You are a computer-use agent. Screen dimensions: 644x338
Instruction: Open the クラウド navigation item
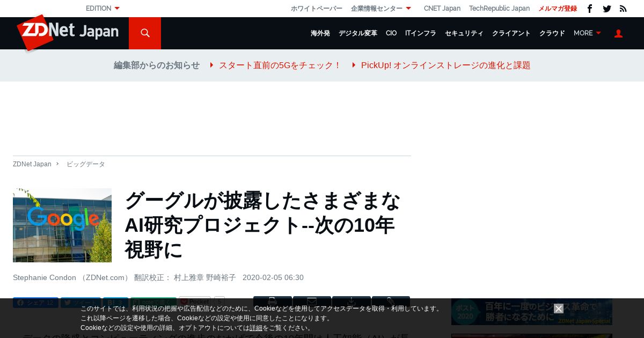pyautogui.click(x=552, y=33)
